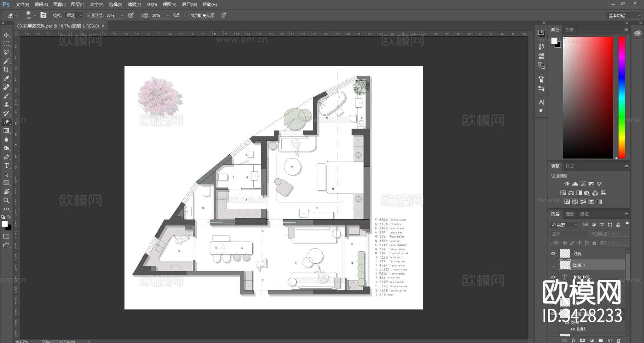
Task: Open the 滤镜(T) menu
Action: tap(134, 4)
